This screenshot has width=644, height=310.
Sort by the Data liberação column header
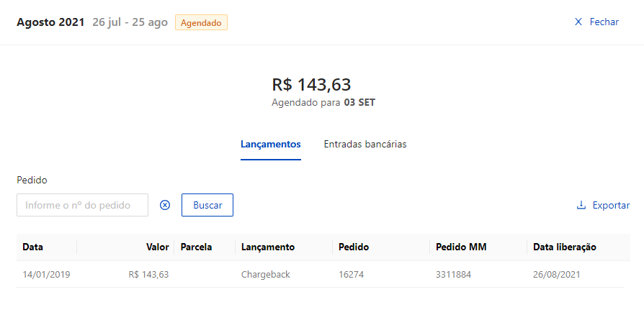coord(565,247)
